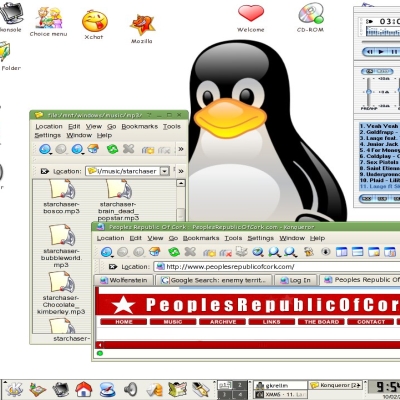Open the K menu in the panel

13,389
